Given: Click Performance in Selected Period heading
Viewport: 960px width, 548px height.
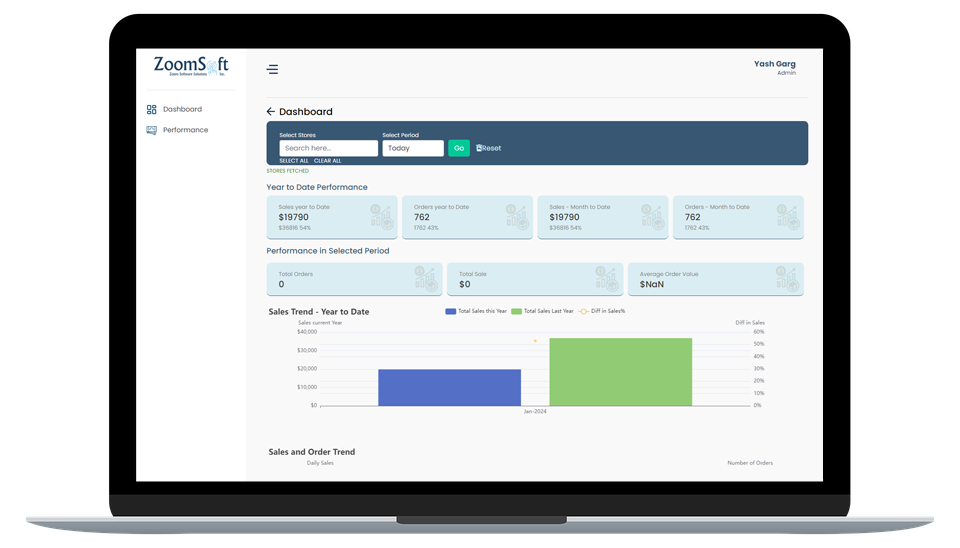Looking at the screenshot, I should coord(328,251).
